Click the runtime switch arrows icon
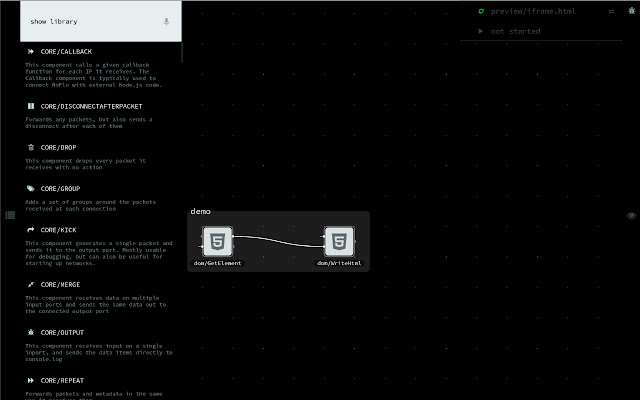The width and height of the screenshot is (640, 400). coord(611,11)
